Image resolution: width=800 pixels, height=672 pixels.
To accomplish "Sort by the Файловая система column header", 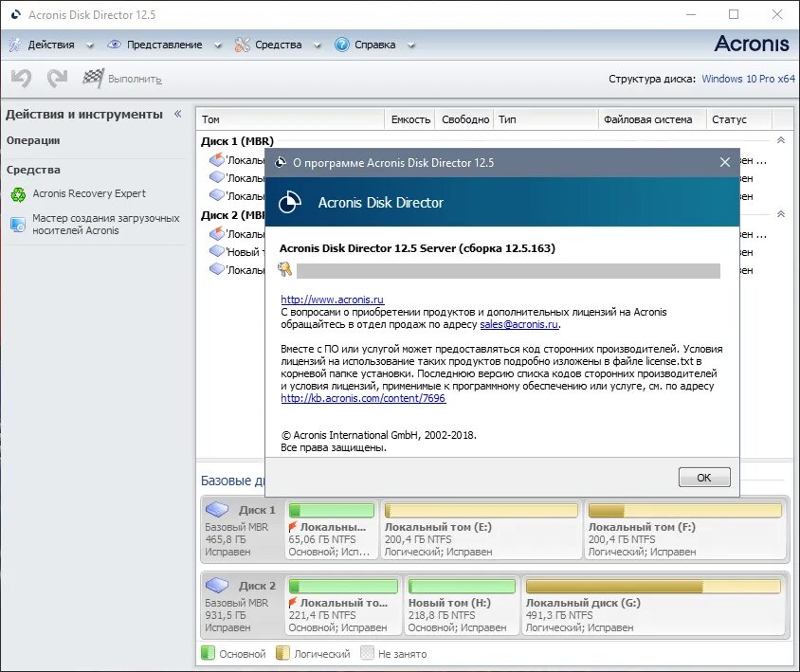I will 652,119.
